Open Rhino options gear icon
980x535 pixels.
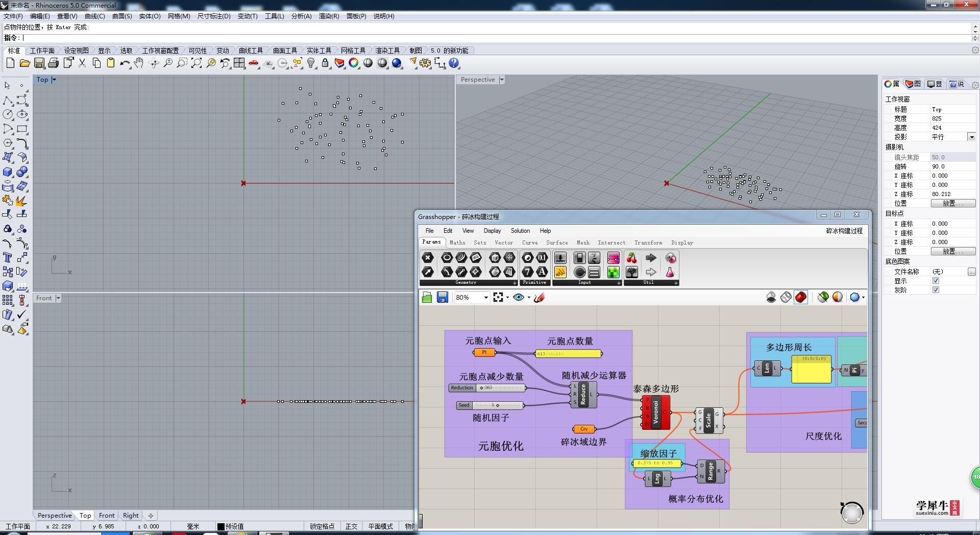click(x=425, y=63)
